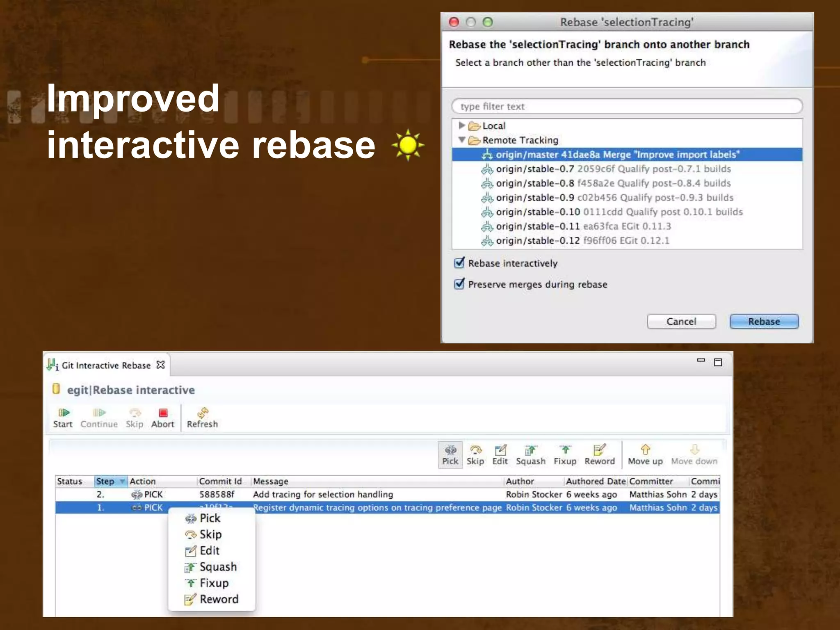Select Edit in the plan action toolbar
This screenshot has width=840, height=630.
coord(500,455)
